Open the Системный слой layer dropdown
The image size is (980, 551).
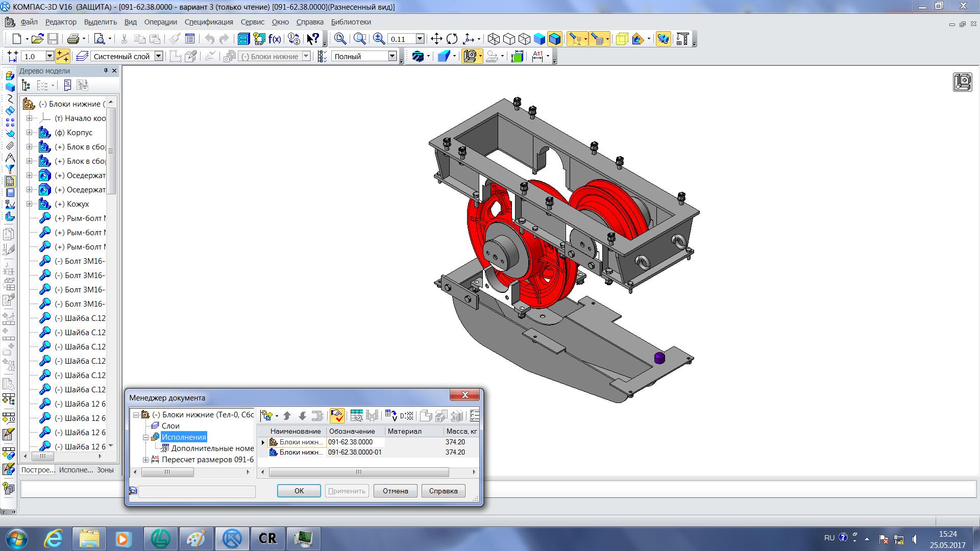(x=159, y=56)
